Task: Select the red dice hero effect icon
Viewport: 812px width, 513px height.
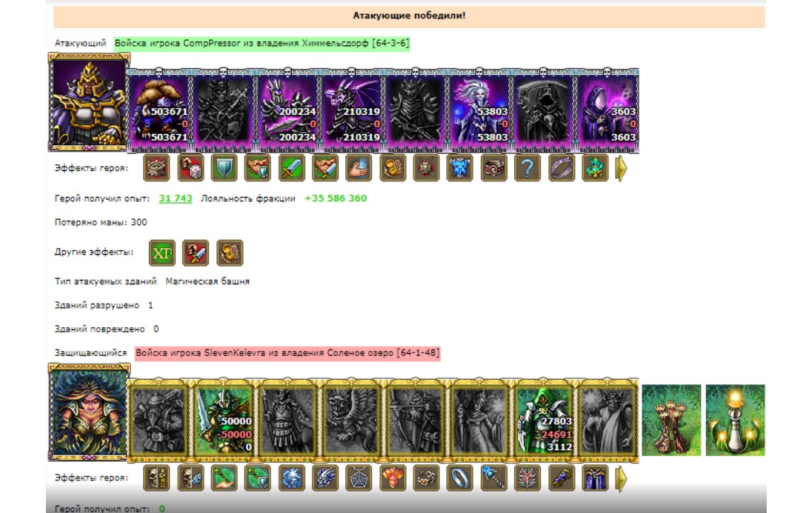Action: click(190, 168)
